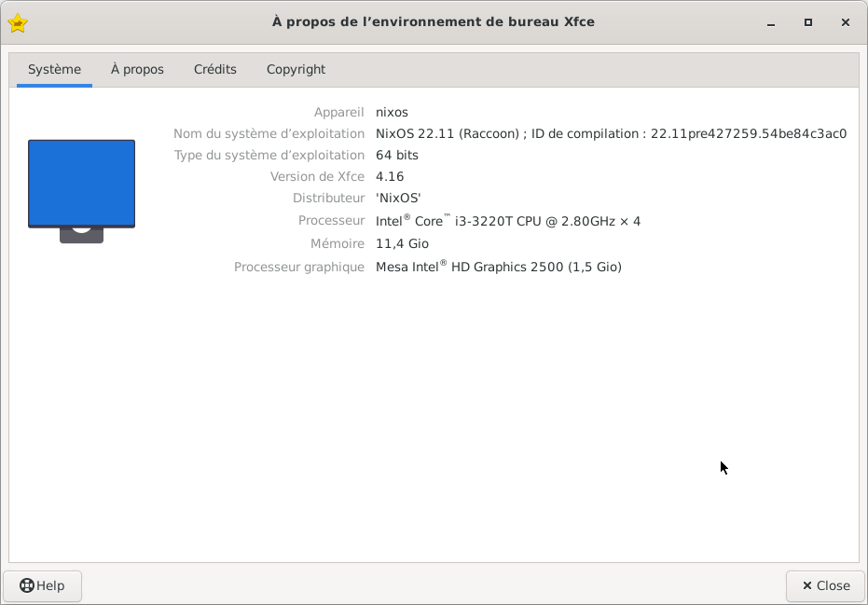
Task: Show the Crédits tab
Action: coord(215,69)
